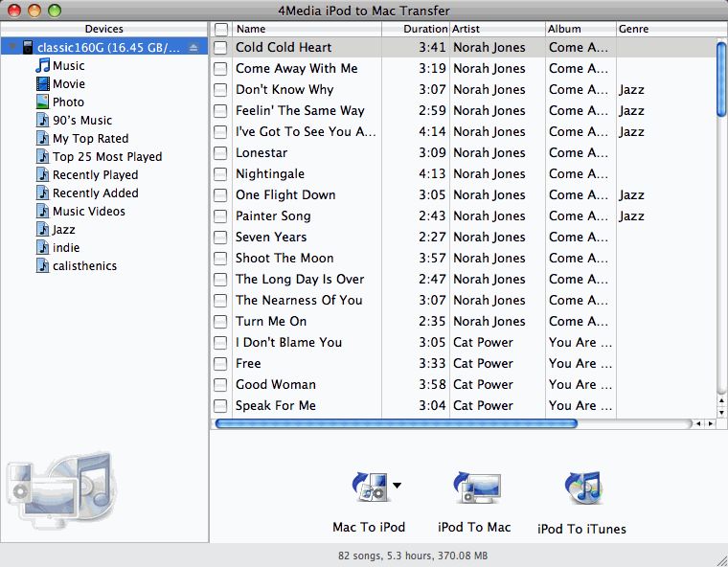Click the Recently Added playlist icon
Viewport: 728px width, 567px height.
(43, 193)
